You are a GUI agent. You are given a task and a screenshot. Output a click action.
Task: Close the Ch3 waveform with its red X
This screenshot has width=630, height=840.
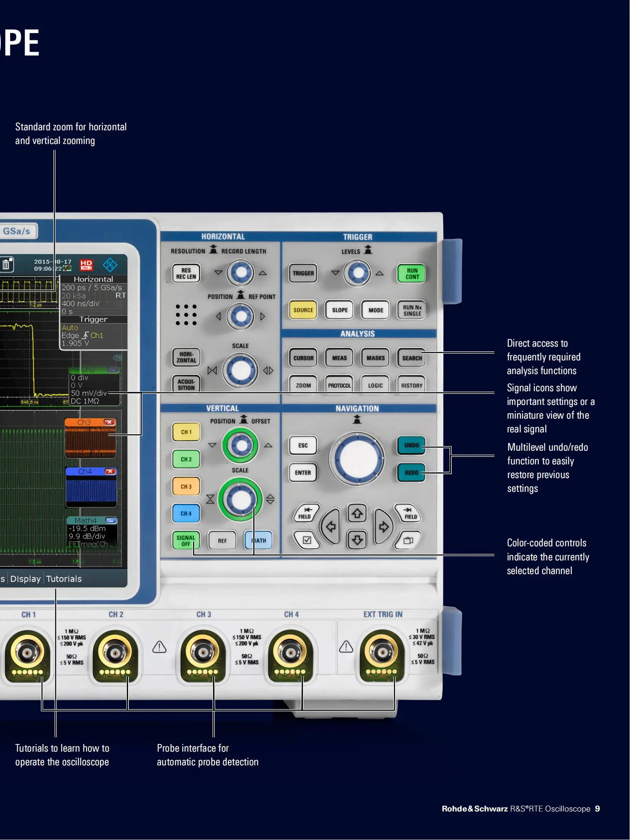110,422
